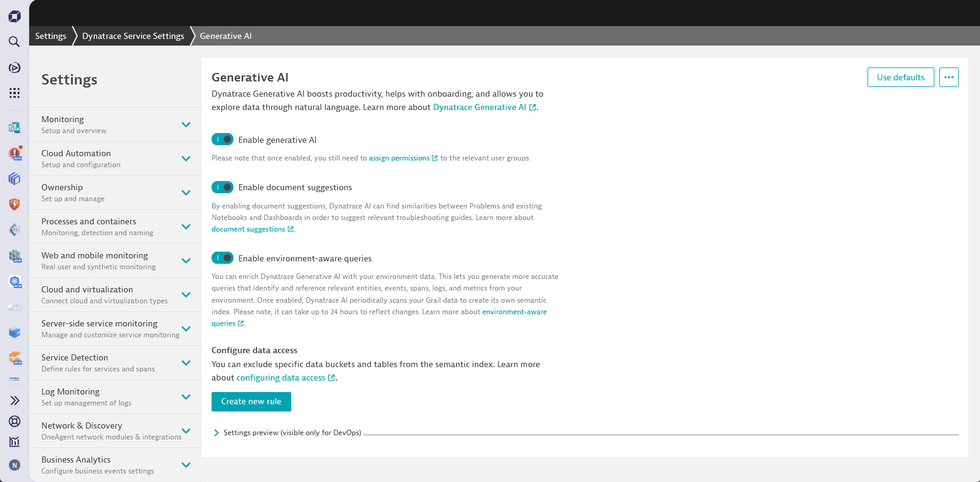Image resolution: width=980 pixels, height=482 pixels.
Task: Open assign permissions link
Action: (x=399, y=158)
